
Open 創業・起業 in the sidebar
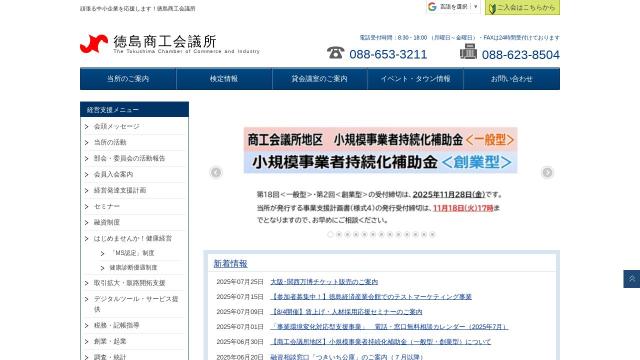[x=110, y=341]
